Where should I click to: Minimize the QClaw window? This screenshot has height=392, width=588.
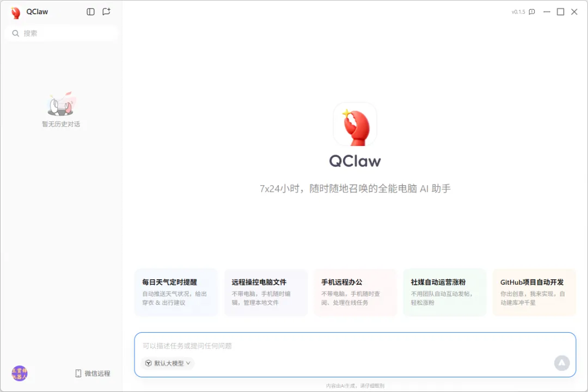[x=547, y=12]
